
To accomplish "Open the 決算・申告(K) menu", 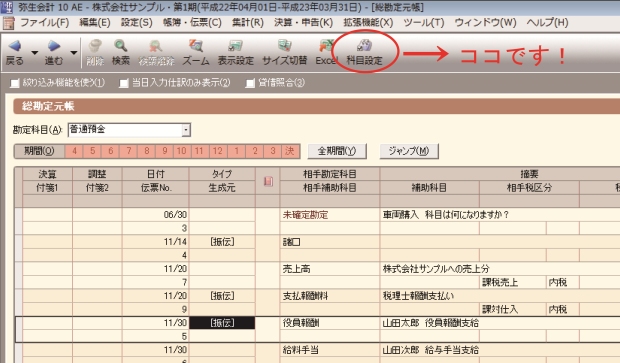I will coord(303,23).
